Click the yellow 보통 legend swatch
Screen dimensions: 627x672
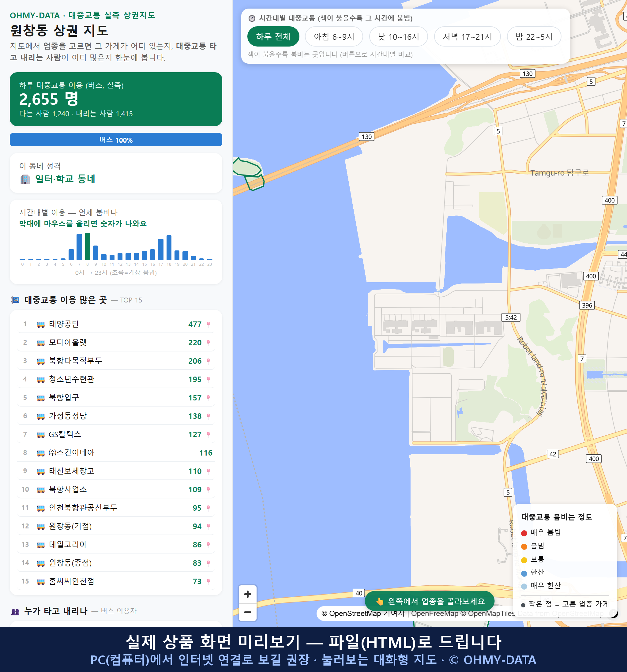click(x=524, y=560)
